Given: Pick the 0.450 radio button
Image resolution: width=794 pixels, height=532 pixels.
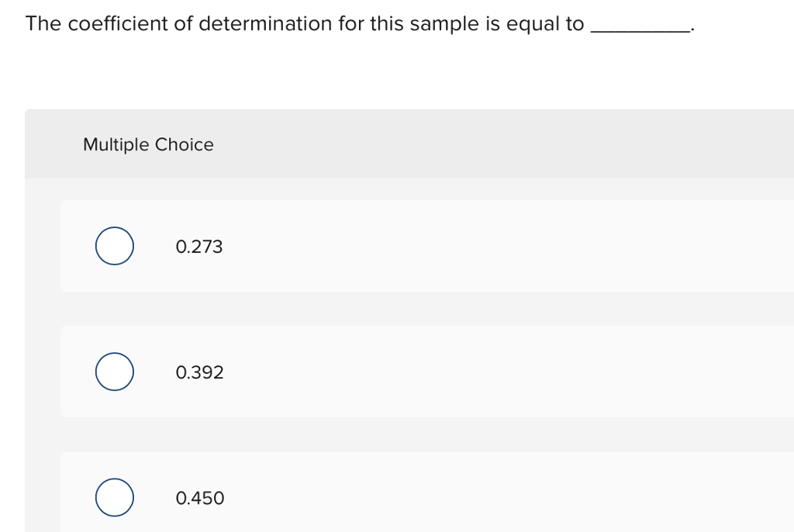Looking at the screenshot, I should pyautogui.click(x=115, y=497).
